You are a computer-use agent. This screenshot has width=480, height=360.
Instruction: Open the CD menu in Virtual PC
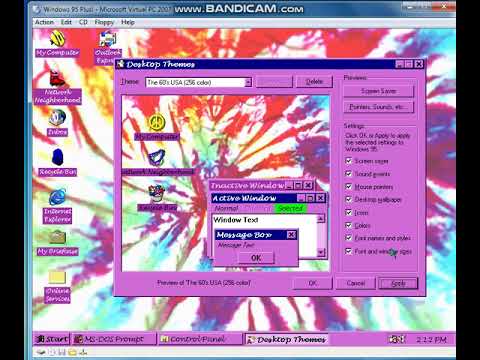(x=83, y=22)
